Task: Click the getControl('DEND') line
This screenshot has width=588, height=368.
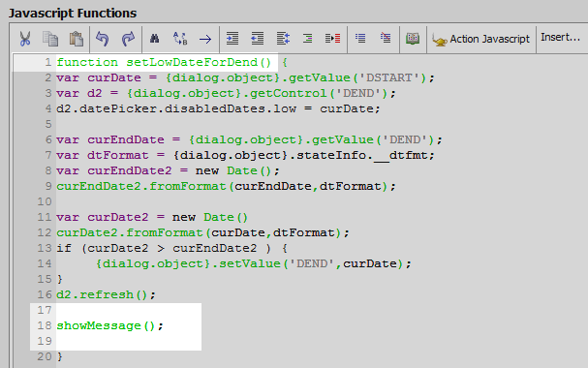Action: click(x=226, y=93)
